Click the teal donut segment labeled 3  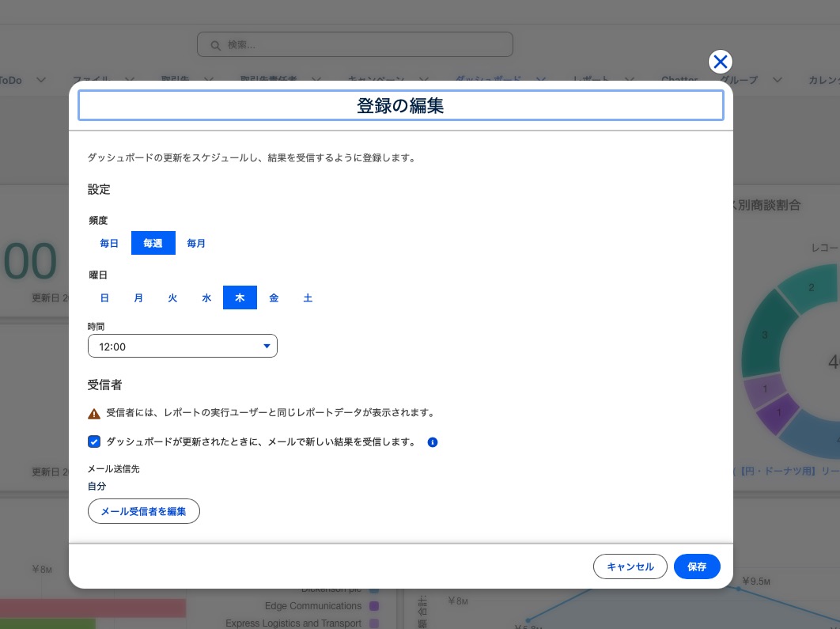pos(765,335)
